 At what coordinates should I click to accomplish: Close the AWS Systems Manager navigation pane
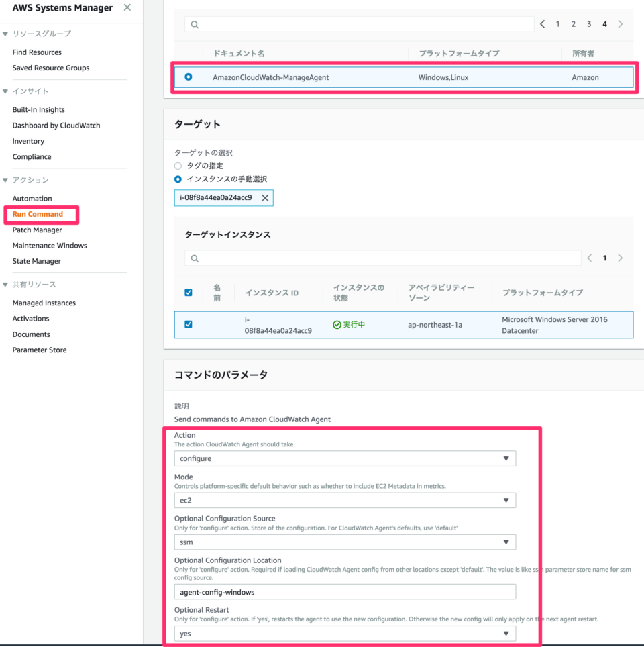click(127, 8)
